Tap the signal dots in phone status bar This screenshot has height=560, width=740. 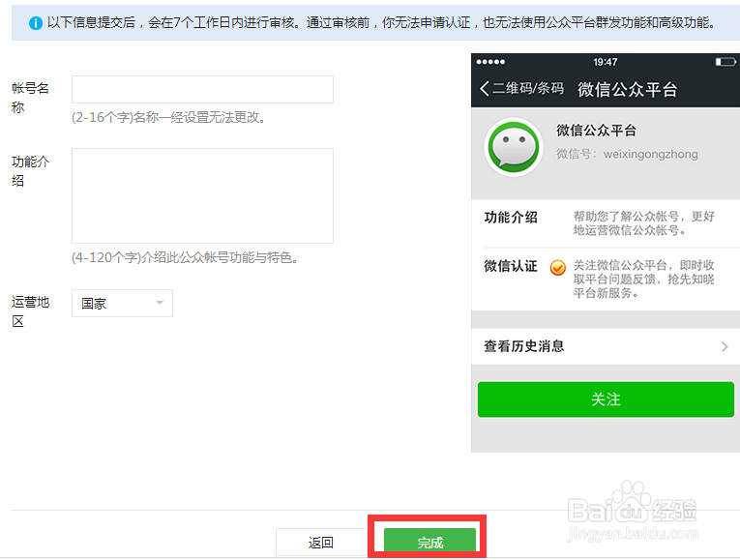[x=490, y=62]
